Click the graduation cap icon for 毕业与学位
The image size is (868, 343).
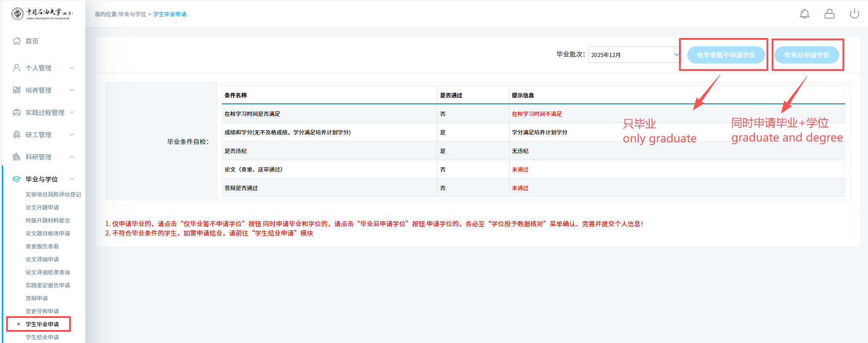click(x=17, y=179)
